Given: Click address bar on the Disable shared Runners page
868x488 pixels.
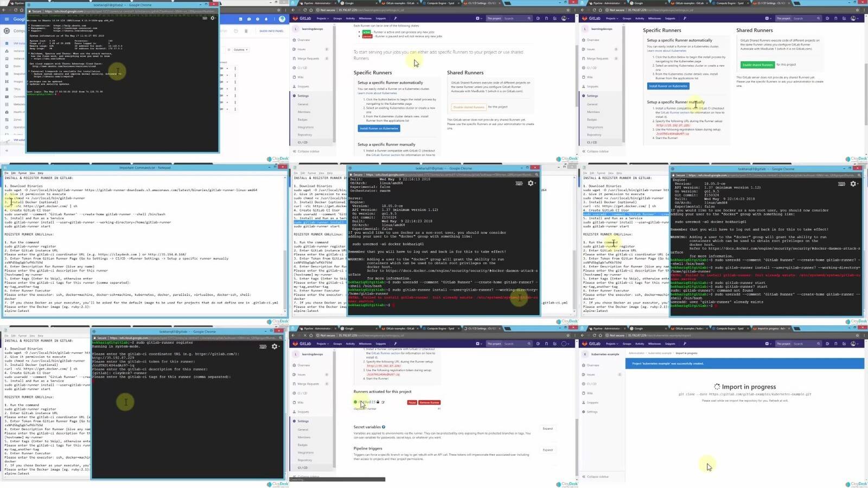Looking at the screenshot, I should [x=439, y=10].
